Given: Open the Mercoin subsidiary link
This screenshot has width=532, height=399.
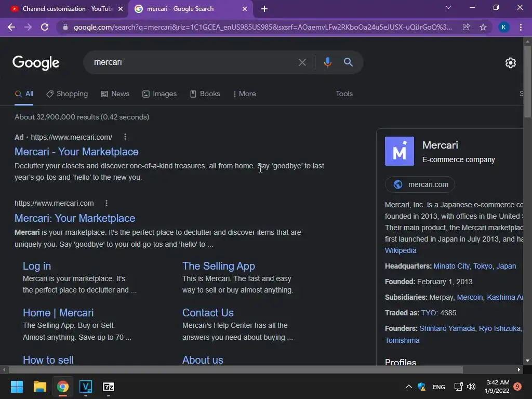Looking at the screenshot, I should tap(470, 298).
